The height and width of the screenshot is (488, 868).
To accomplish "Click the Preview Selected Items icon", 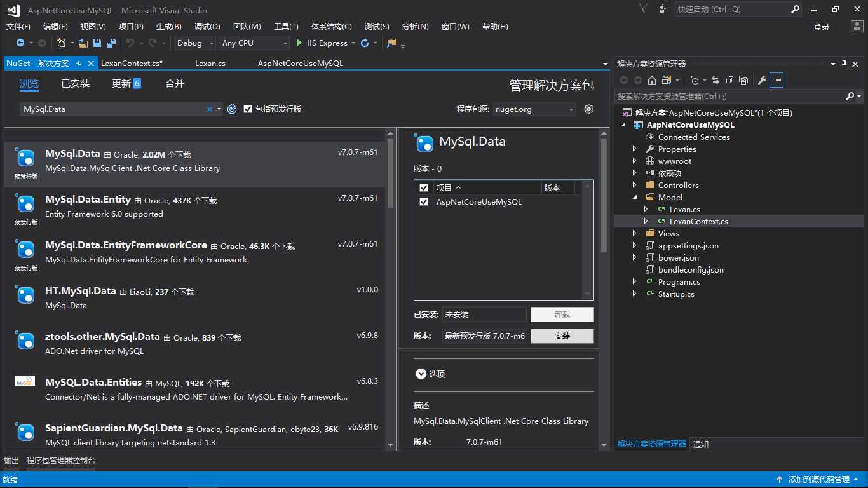I will coord(776,80).
